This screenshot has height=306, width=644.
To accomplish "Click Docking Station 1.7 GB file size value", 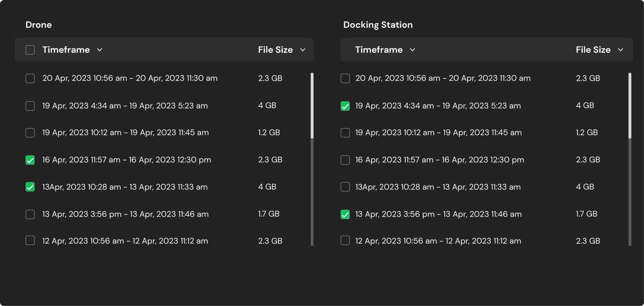I will (x=587, y=214).
